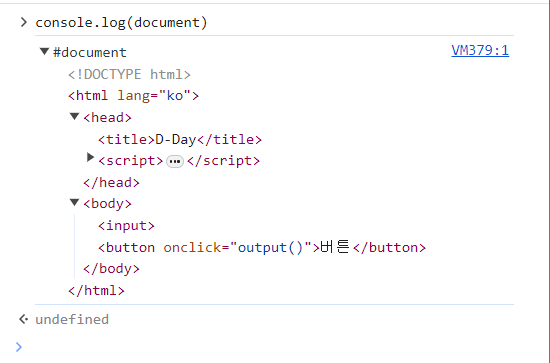The width and height of the screenshot is (550, 363).
Task: Click the console.log(document) command text
Action: pos(121,22)
